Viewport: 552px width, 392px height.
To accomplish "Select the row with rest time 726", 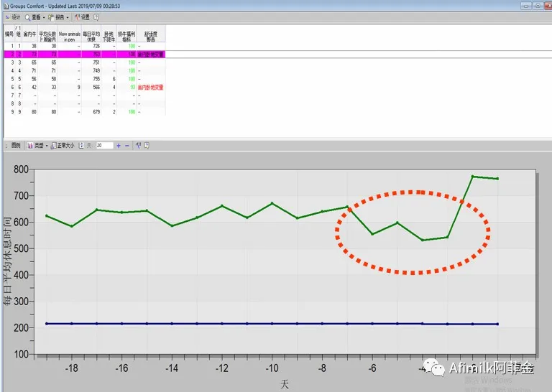I will (x=85, y=46).
